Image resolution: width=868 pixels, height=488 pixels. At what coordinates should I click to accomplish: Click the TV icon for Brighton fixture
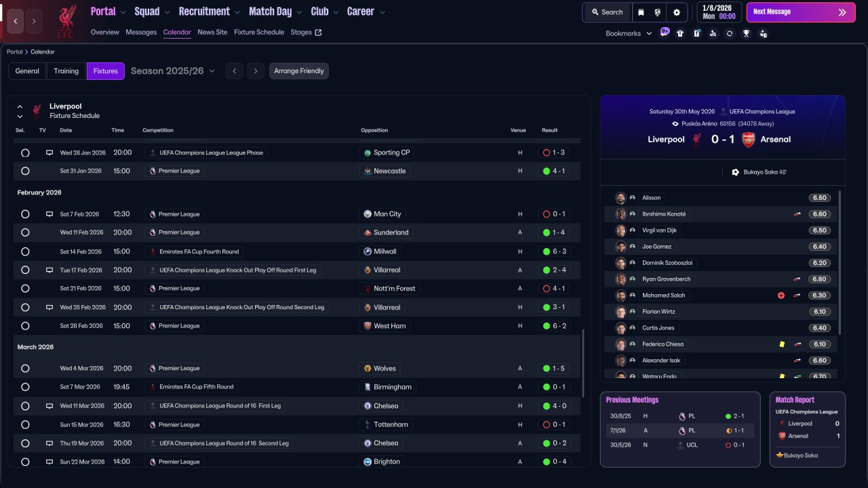click(50, 462)
